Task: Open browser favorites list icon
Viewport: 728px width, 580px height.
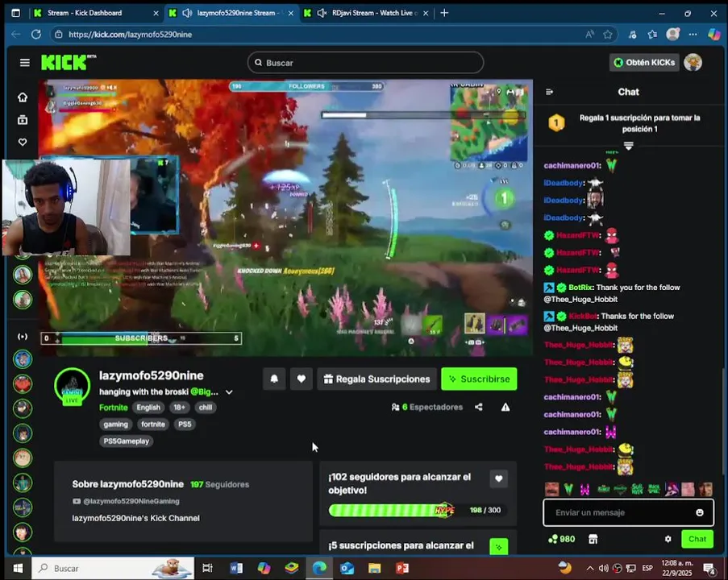Action: pyautogui.click(x=652, y=35)
